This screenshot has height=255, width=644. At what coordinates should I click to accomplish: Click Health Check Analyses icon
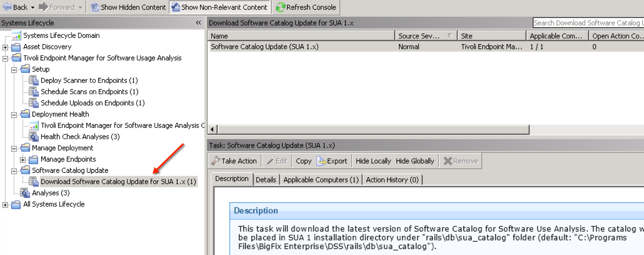click(x=34, y=137)
